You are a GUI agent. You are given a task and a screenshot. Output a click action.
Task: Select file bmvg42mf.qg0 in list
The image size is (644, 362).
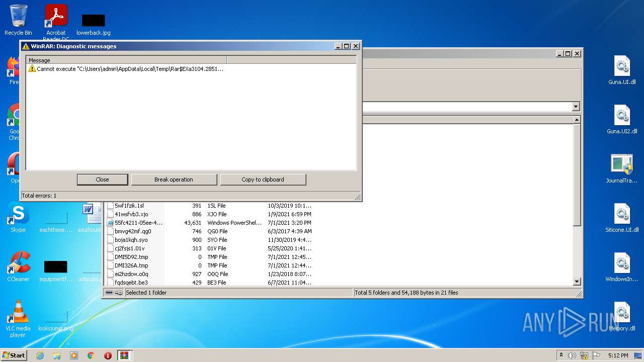133,231
